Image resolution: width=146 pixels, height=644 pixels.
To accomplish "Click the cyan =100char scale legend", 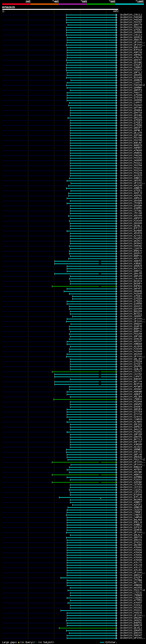I will (x=108, y=642).
